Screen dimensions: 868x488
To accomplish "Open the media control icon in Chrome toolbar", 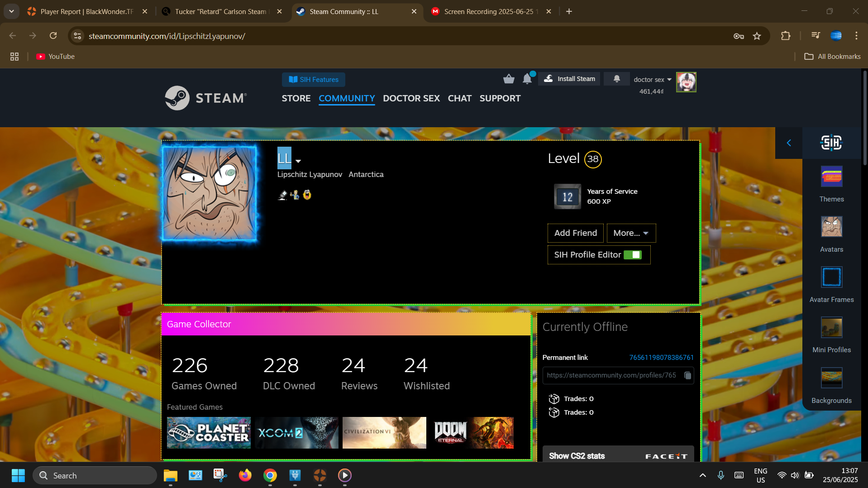I will (x=816, y=36).
